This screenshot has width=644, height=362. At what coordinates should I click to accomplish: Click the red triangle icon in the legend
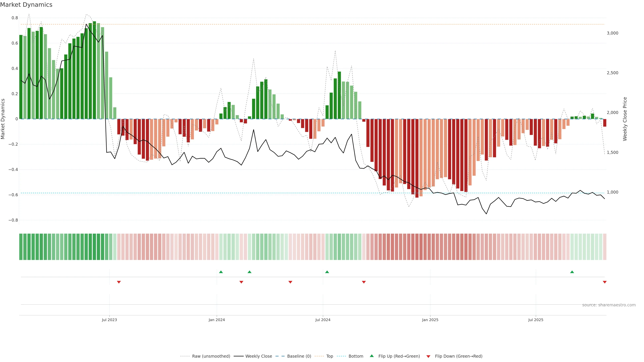[x=428, y=356]
